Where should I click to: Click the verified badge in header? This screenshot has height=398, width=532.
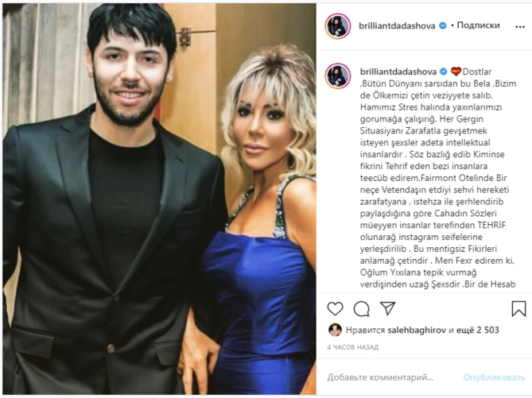point(443,25)
